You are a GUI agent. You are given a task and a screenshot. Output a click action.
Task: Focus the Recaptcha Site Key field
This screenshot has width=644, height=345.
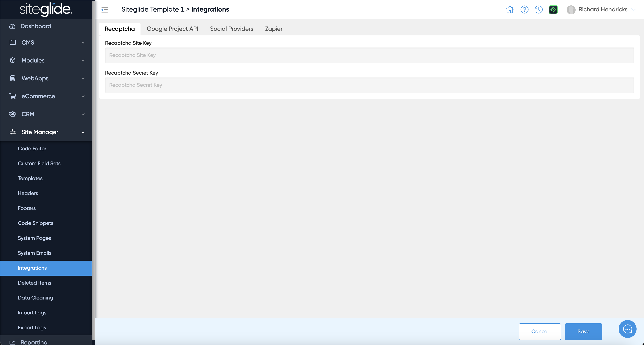click(369, 55)
